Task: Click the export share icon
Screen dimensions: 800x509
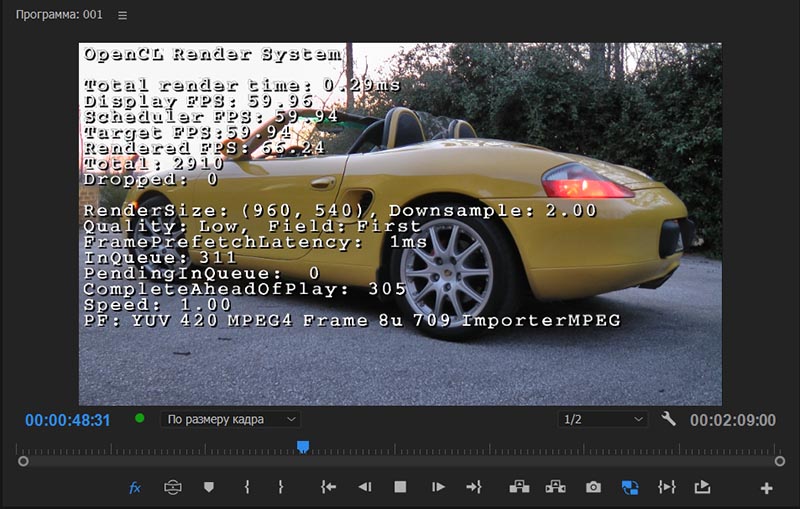Action: (x=702, y=487)
